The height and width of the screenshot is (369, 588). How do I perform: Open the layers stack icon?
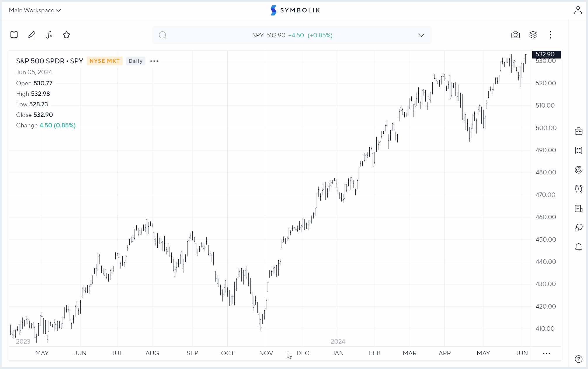click(533, 35)
